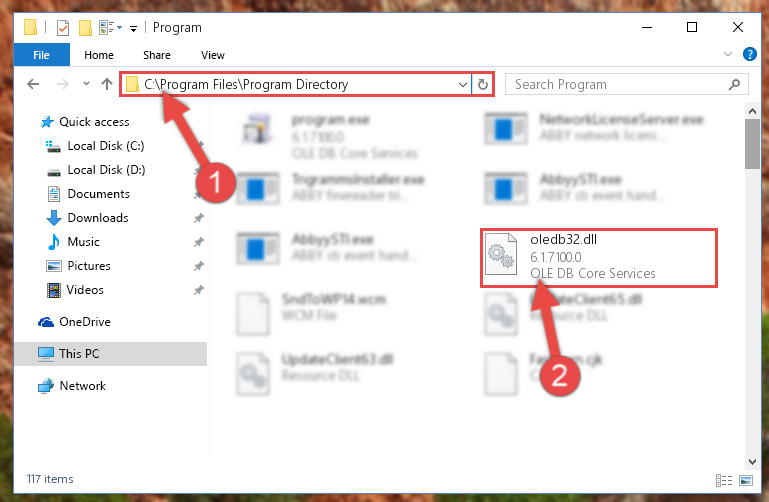This screenshot has height=502, width=769.
Task: Switch to details view in status bar
Action: (x=724, y=480)
